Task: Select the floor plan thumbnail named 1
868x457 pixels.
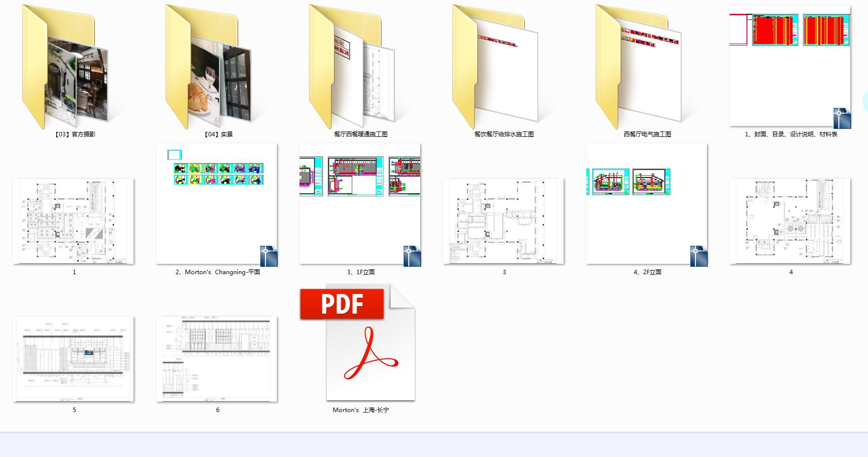Action: [x=74, y=221]
